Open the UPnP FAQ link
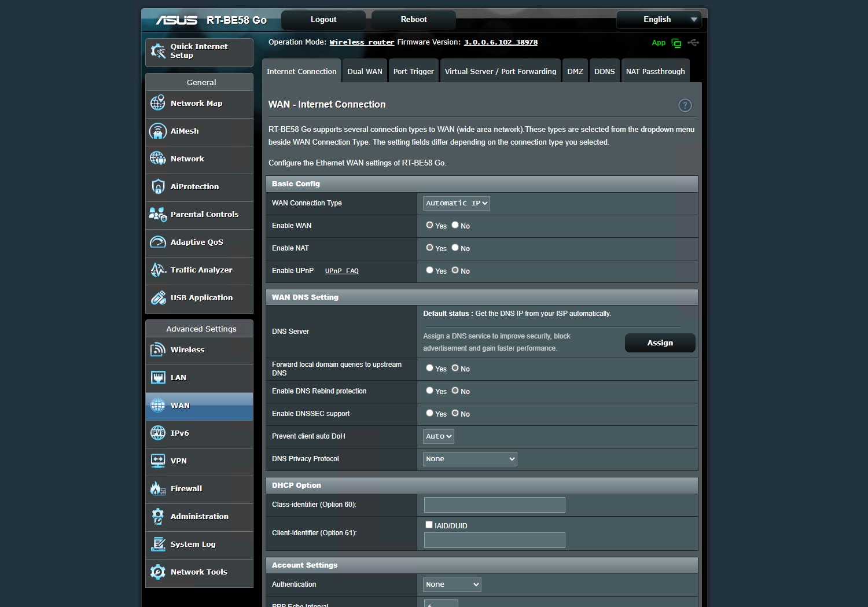Viewport: 868px width, 607px height. [x=341, y=271]
